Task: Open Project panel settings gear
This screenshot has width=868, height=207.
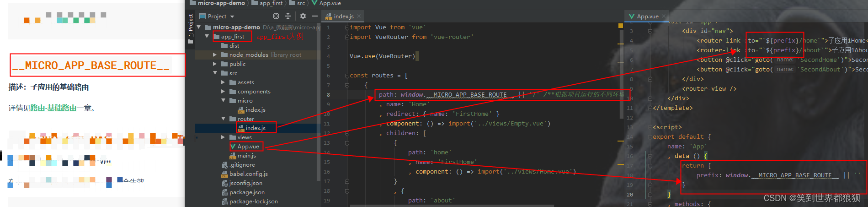Action: point(303,16)
